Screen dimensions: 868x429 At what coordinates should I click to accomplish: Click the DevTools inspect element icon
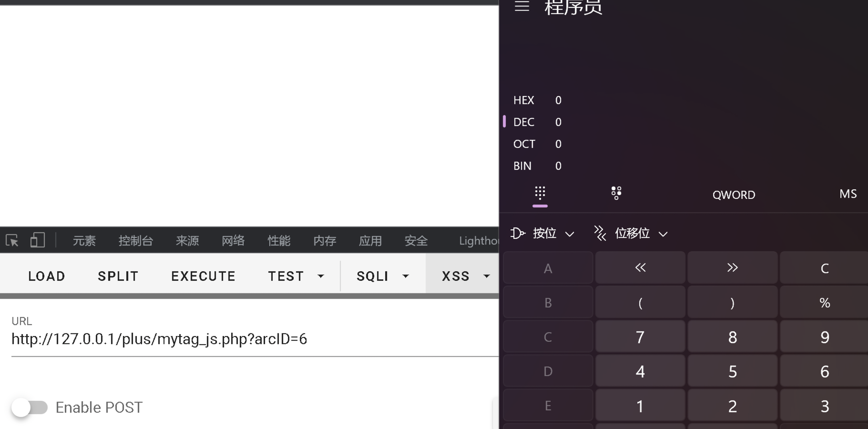[12, 240]
